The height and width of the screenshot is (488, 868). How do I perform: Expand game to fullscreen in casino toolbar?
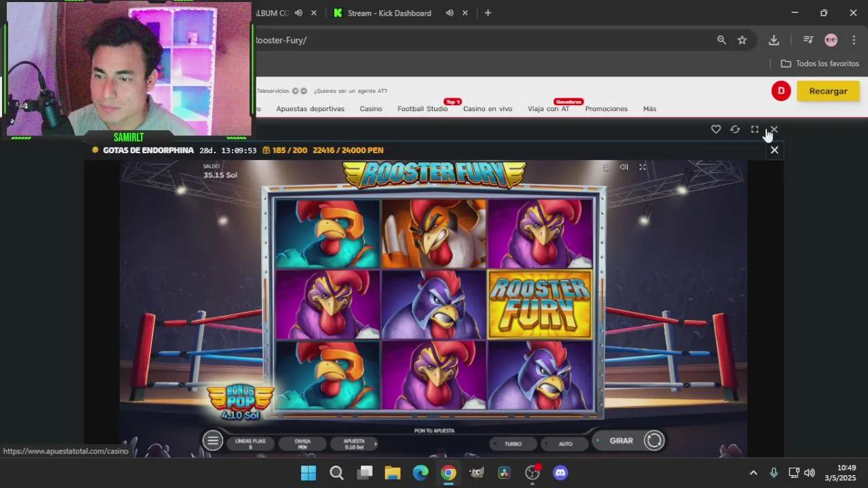pos(755,129)
